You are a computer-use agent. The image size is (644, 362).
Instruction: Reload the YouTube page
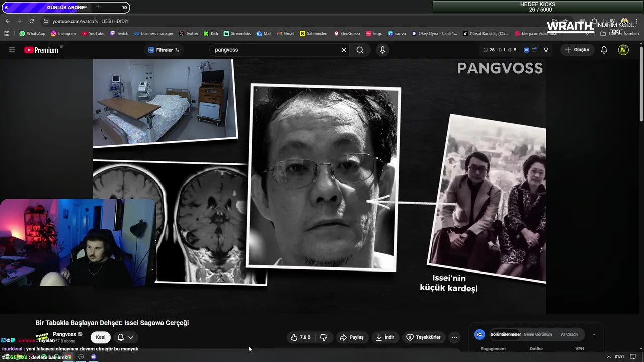(31, 21)
